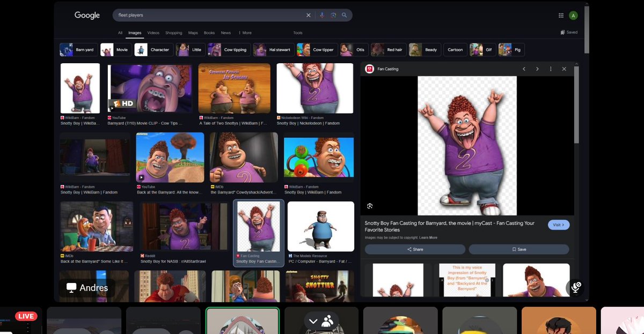The image size is (644, 334).
Task: Click the Andres screen-share label
Action: [87, 288]
